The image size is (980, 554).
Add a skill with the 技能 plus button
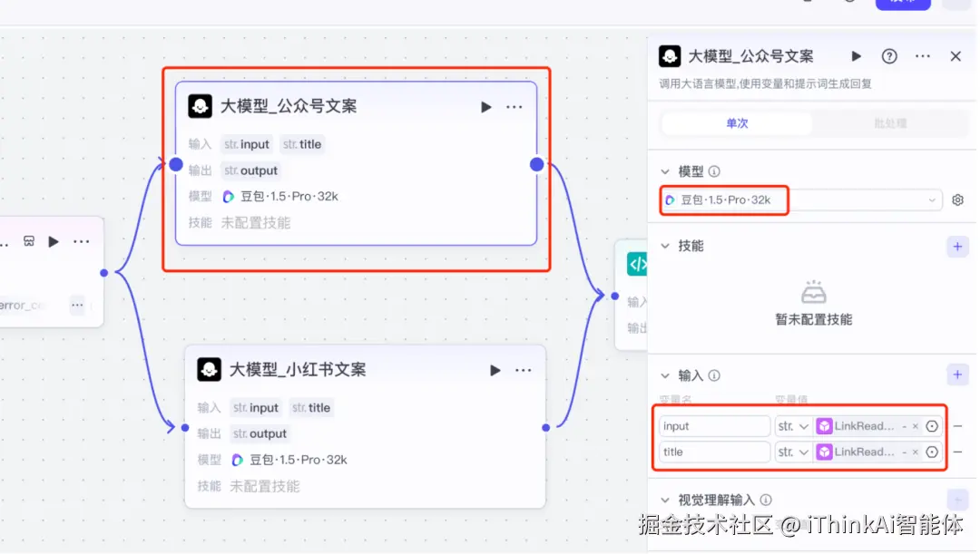pos(957,246)
